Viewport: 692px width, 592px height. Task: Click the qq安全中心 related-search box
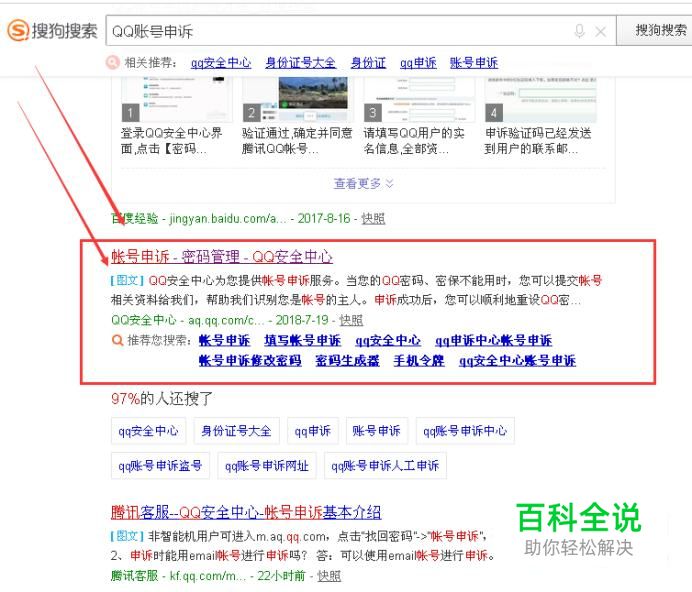[148, 430]
